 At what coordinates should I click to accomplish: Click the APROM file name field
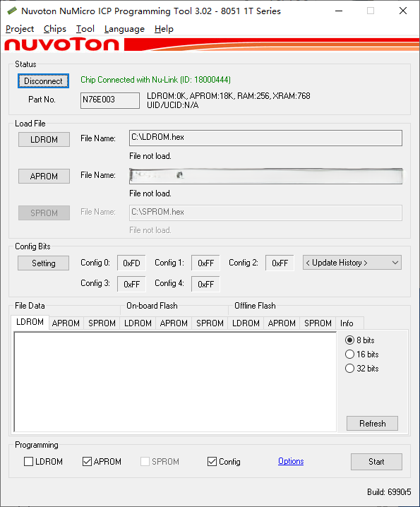[x=265, y=177]
